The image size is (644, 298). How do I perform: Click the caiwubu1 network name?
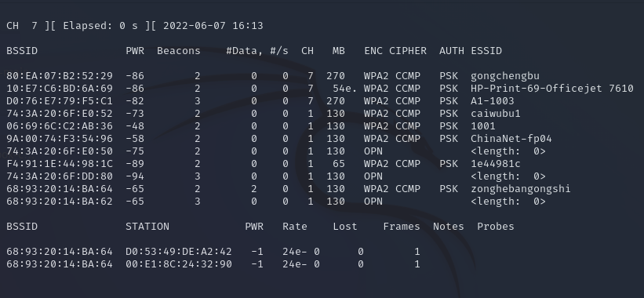pyautogui.click(x=495, y=114)
